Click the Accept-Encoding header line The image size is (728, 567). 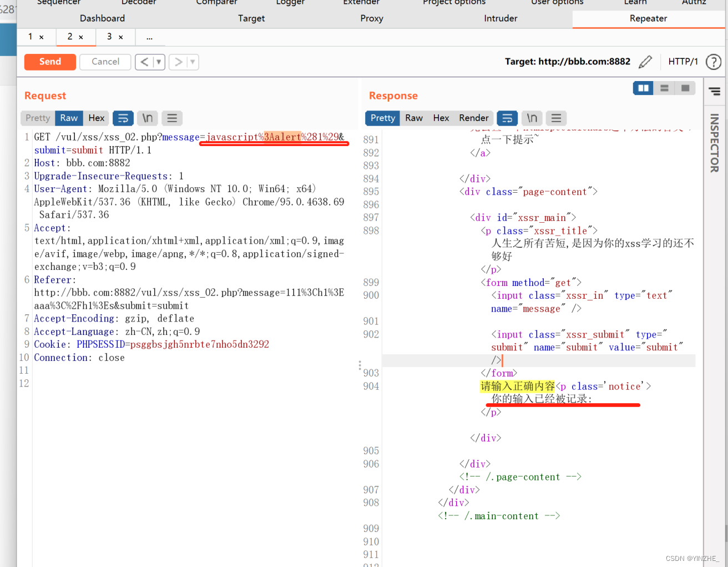pos(114,319)
